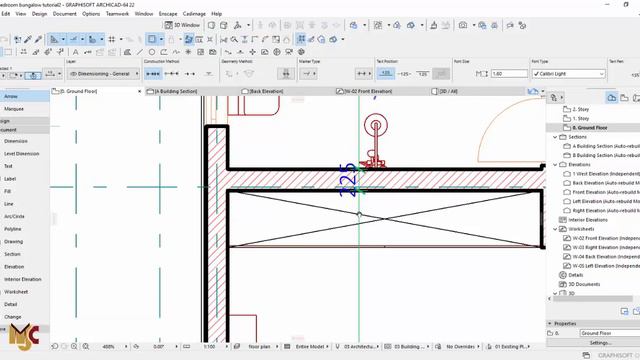The image size is (640, 360).
Task: Click the Settings button in Properties
Action: click(600, 343)
